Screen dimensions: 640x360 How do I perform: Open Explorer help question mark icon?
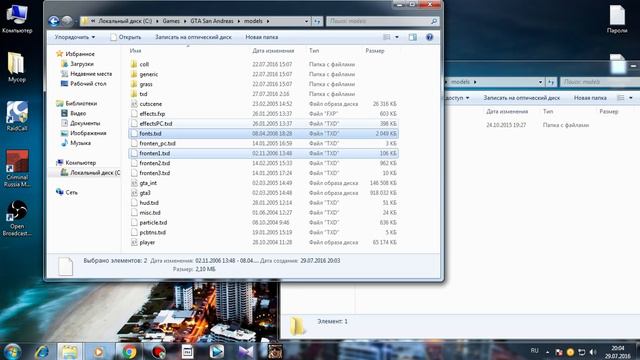[x=429, y=37]
